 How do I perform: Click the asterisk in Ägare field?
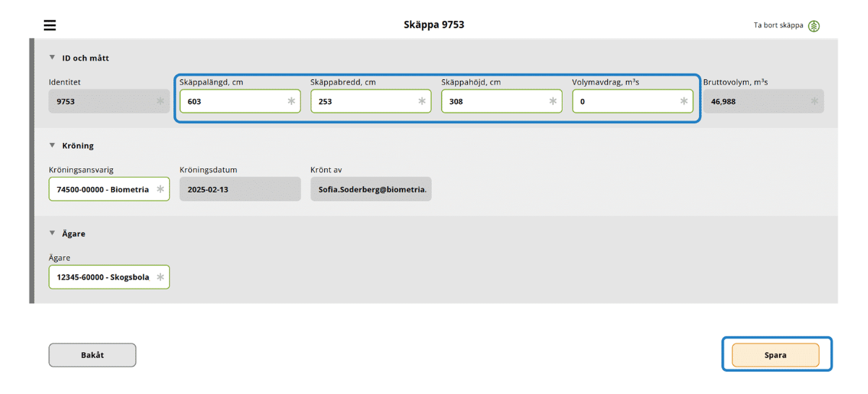pyautogui.click(x=160, y=277)
